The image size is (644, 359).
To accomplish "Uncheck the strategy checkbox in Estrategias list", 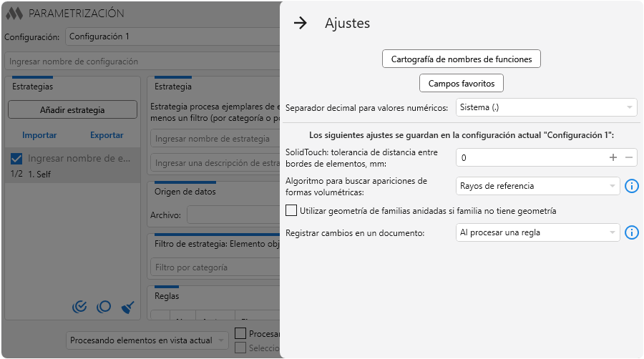I will 17,159.
